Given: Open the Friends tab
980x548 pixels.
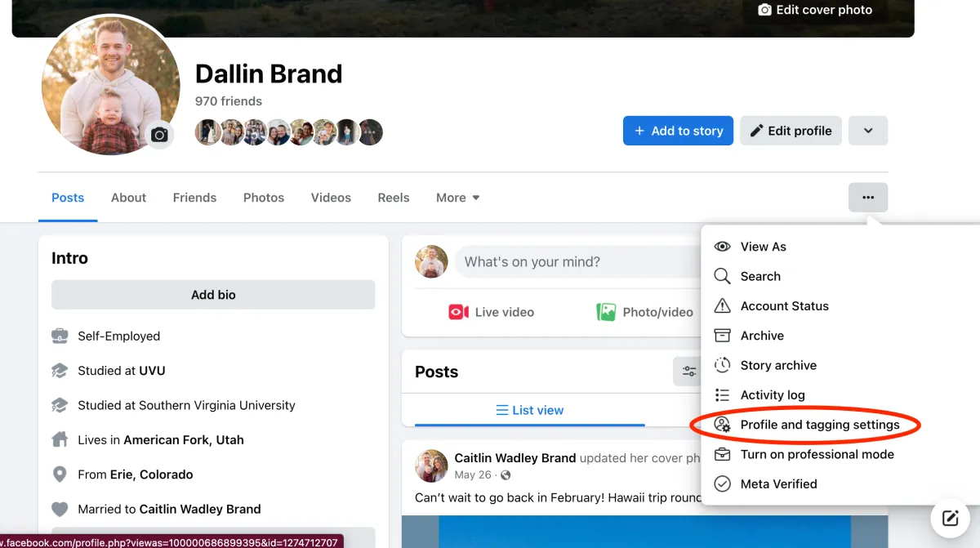Looking at the screenshot, I should tap(194, 198).
